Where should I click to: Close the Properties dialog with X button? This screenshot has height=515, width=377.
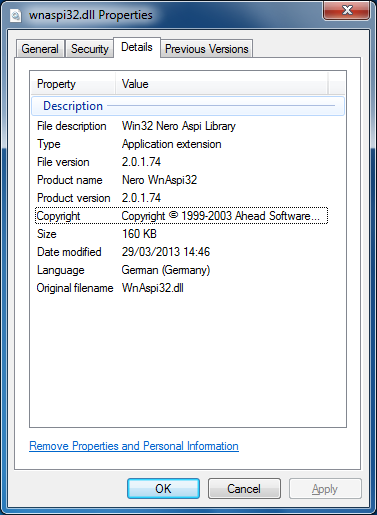(346, 10)
